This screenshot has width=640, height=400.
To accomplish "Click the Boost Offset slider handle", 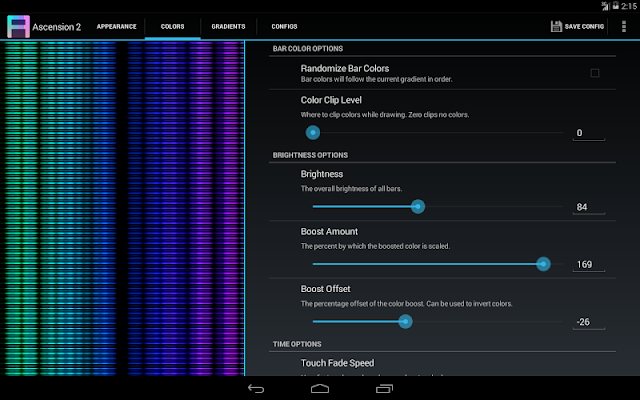I will pos(405,322).
